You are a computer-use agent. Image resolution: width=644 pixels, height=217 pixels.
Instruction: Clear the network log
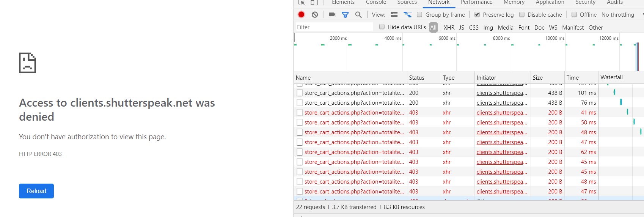[315, 14]
